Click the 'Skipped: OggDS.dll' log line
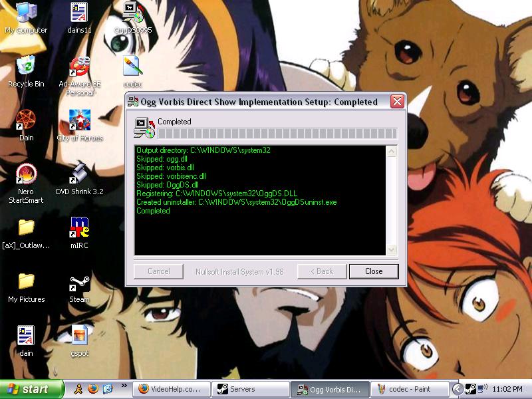Viewport: 532px width, 399px height. point(168,185)
